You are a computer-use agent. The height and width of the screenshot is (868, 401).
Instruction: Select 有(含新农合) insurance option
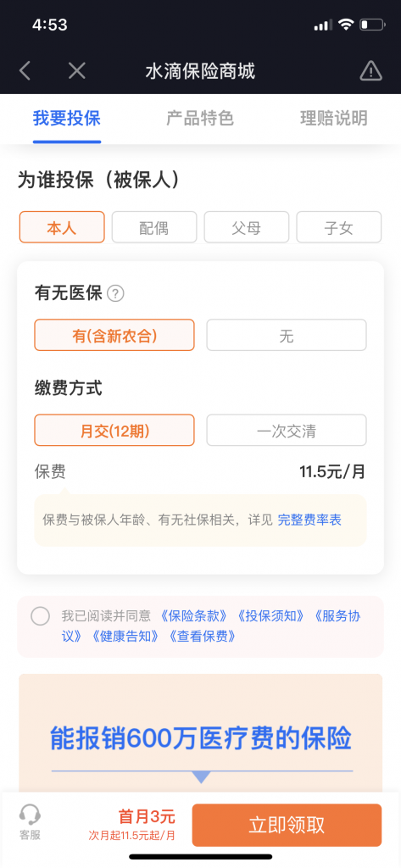[x=114, y=335]
